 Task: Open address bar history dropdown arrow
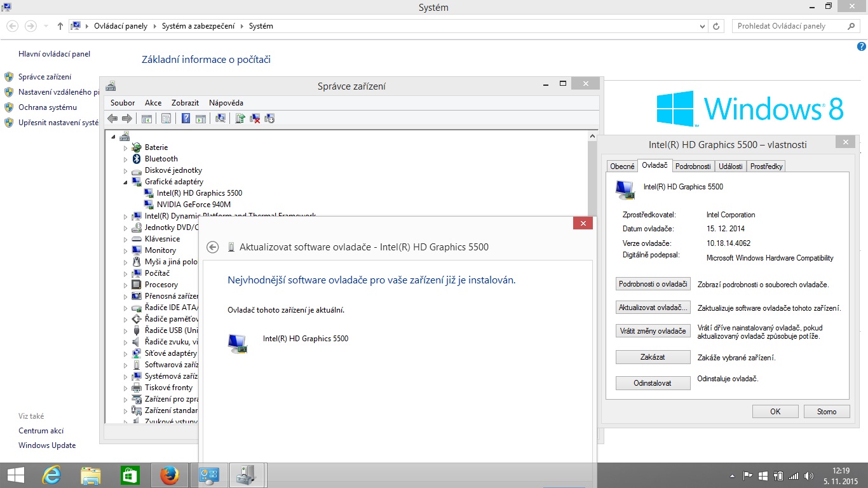point(702,26)
